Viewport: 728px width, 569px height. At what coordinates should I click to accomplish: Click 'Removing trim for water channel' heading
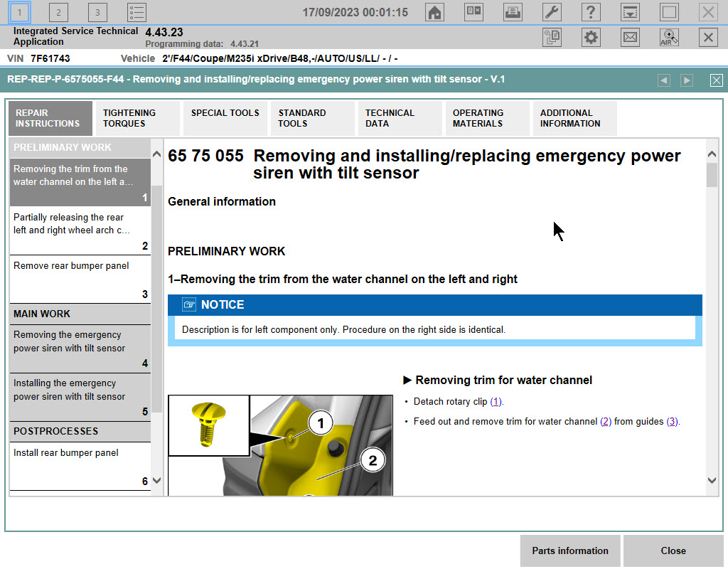[x=504, y=381]
